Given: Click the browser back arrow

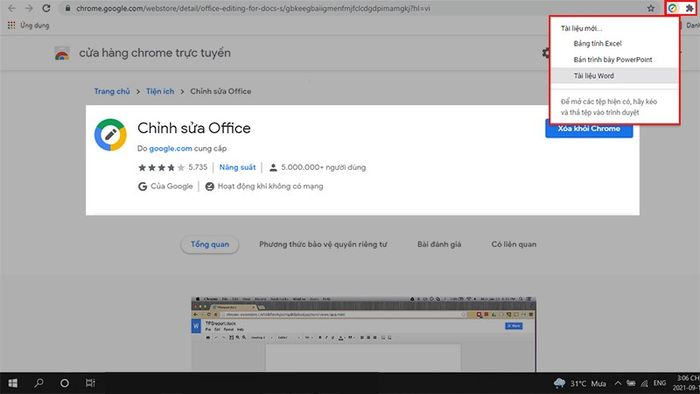Looking at the screenshot, I should pos(12,8).
